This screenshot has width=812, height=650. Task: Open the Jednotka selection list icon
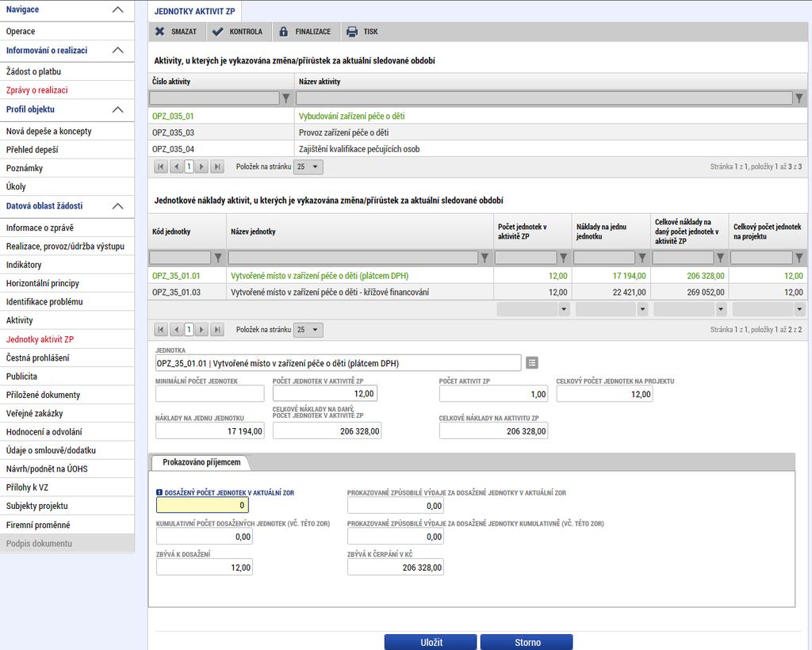coord(532,363)
